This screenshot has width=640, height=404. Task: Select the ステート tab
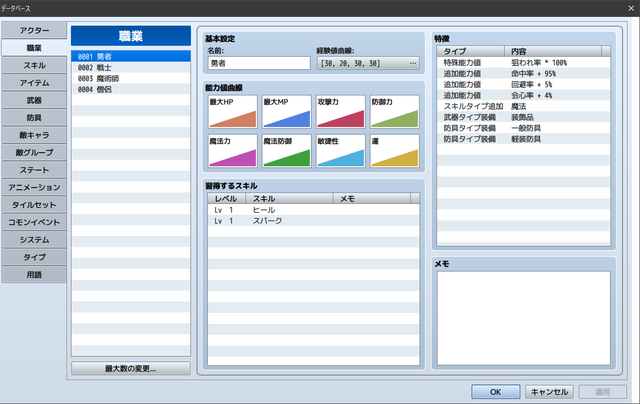(x=34, y=170)
